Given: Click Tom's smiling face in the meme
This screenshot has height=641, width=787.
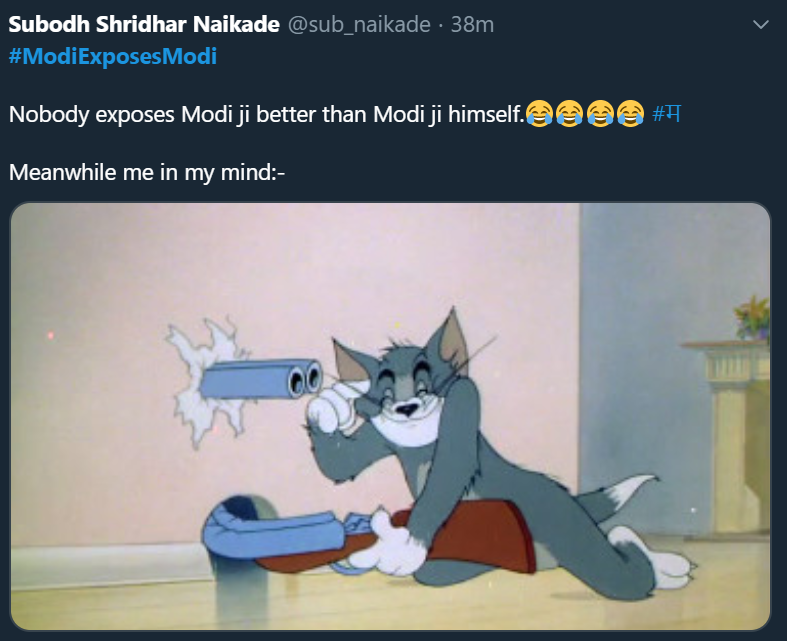Looking at the screenshot, I should coord(409,397).
